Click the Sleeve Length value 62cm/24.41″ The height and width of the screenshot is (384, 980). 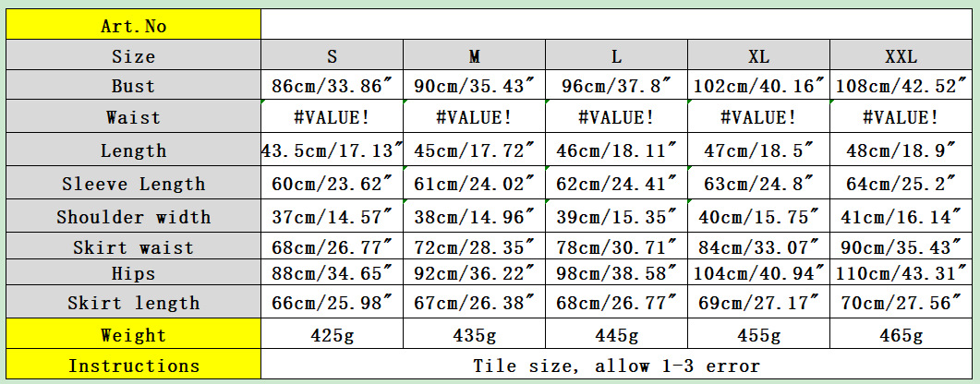click(616, 184)
